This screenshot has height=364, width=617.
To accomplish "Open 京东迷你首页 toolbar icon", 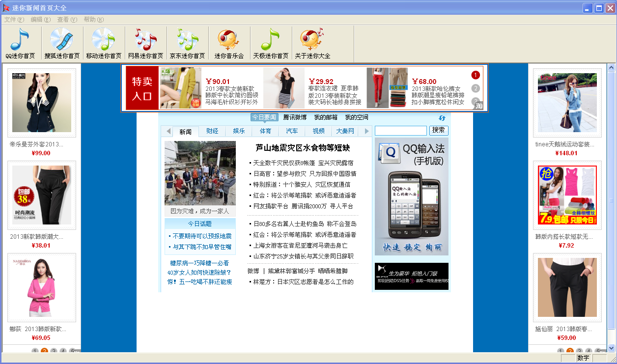I will [x=187, y=44].
